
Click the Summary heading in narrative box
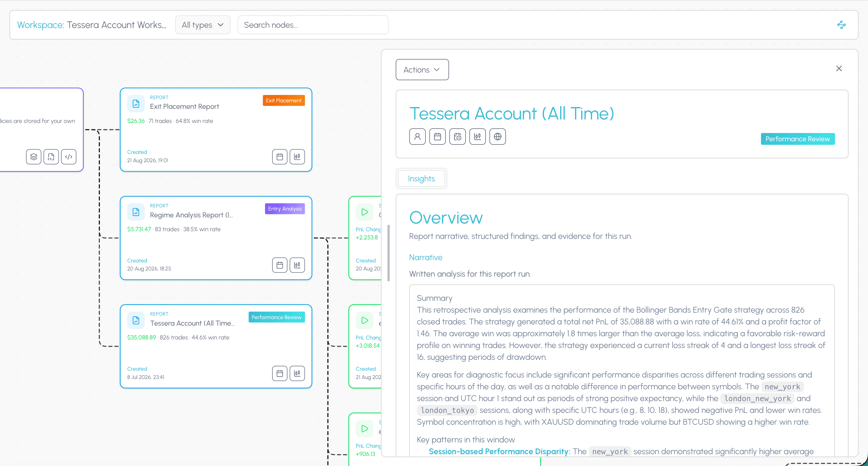click(434, 298)
